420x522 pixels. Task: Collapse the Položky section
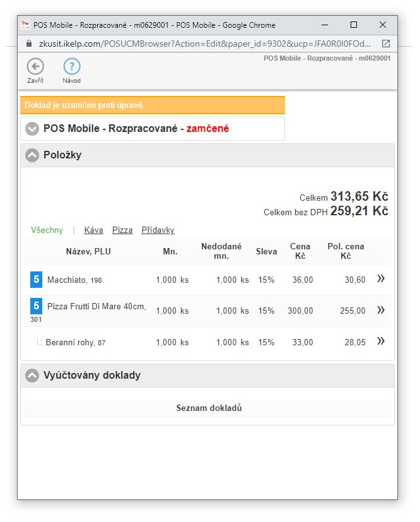pyautogui.click(x=32, y=155)
